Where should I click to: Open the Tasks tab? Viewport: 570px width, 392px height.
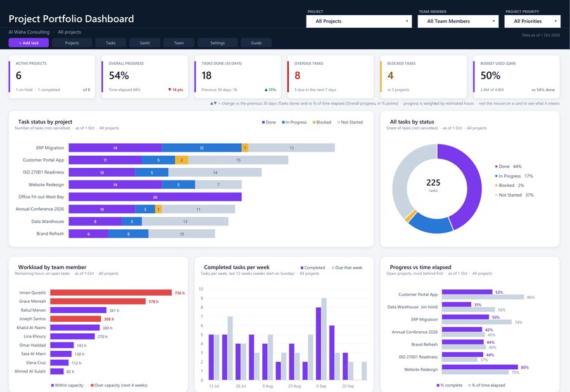pyautogui.click(x=110, y=43)
